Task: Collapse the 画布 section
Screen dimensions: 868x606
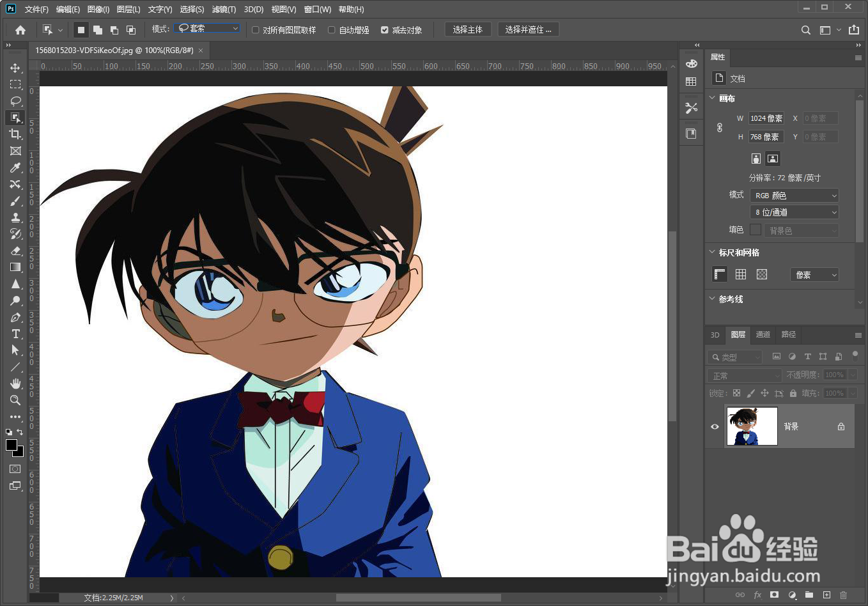Action: tap(713, 98)
